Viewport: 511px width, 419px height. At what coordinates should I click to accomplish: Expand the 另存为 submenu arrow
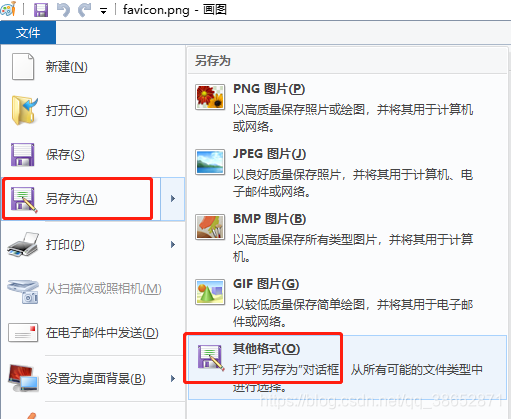pyautogui.click(x=173, y=199)
